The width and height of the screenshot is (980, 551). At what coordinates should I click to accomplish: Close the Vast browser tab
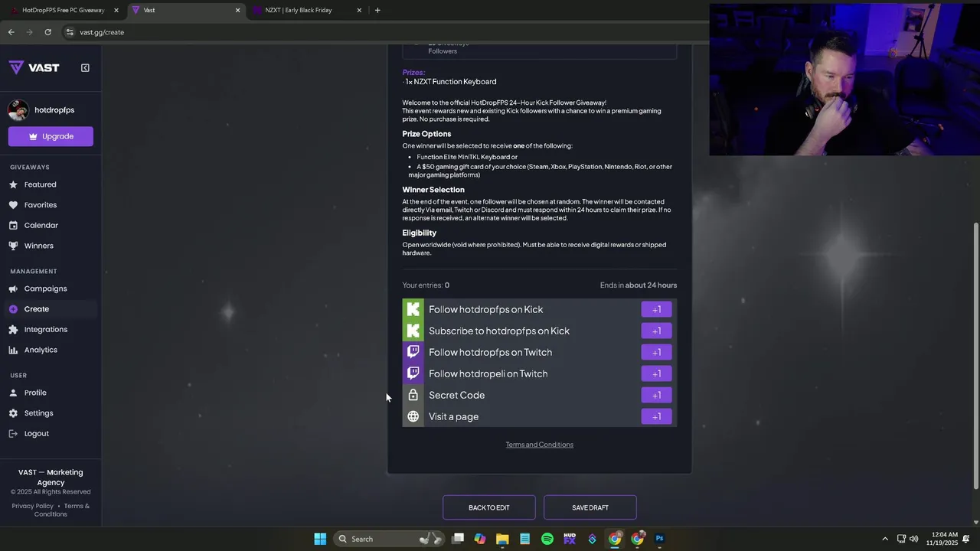point(237,10)
